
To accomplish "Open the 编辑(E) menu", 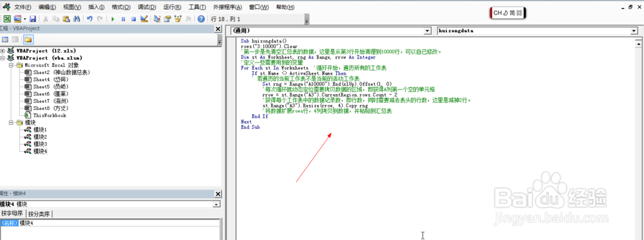I will click(47, 7).
